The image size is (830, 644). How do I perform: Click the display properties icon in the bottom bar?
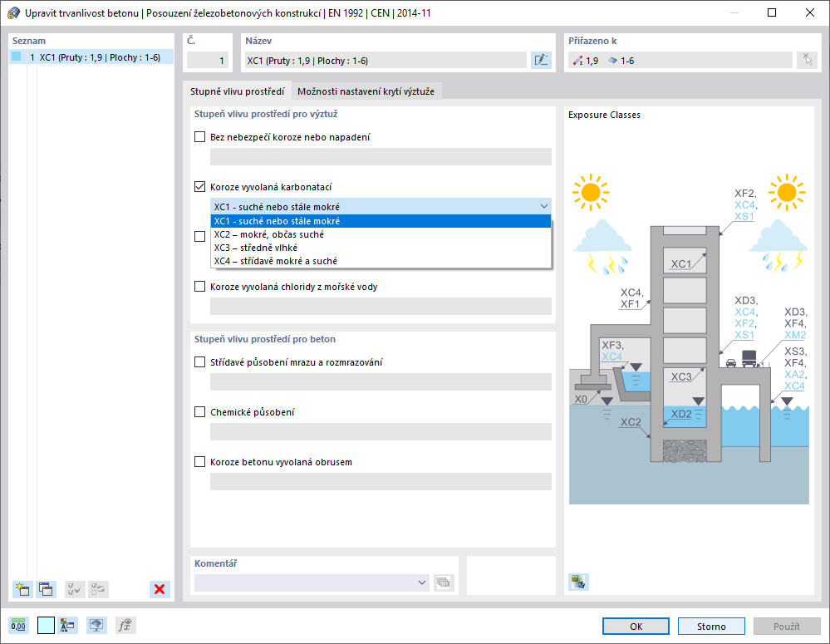[x=68, y=626]
